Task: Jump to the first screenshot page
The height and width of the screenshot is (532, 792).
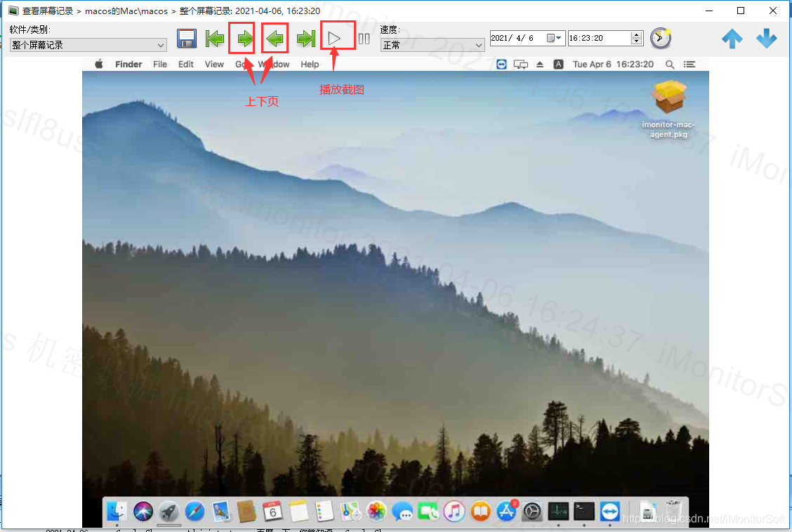Action: pyautogui.click(x=215, y=39)
